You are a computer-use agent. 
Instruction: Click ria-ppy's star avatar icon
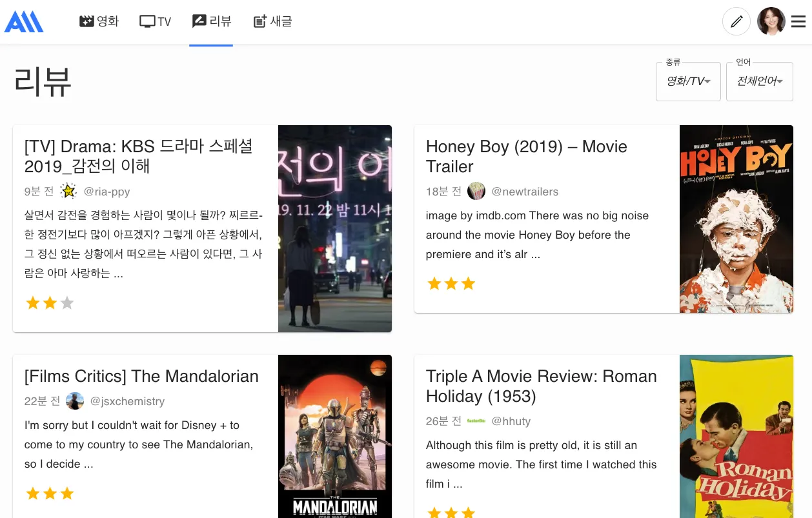click(x=68, y=191)
